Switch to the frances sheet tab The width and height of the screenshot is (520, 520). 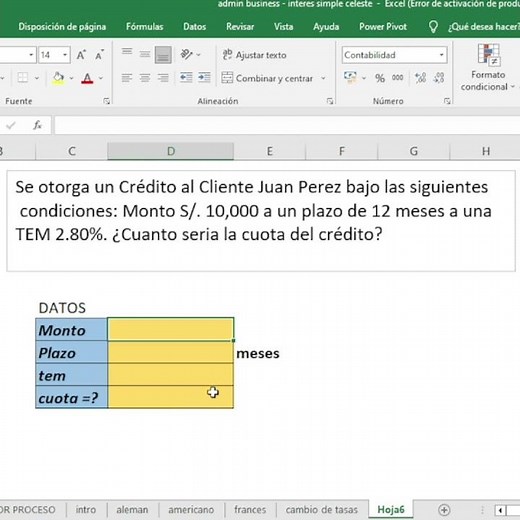pos(250,510)
